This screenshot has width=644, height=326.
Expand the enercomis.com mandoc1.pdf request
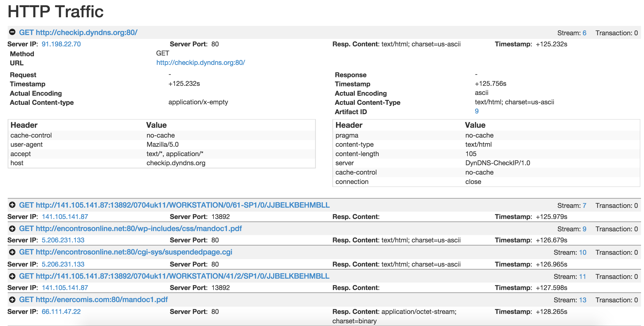[x=12, y=300]
